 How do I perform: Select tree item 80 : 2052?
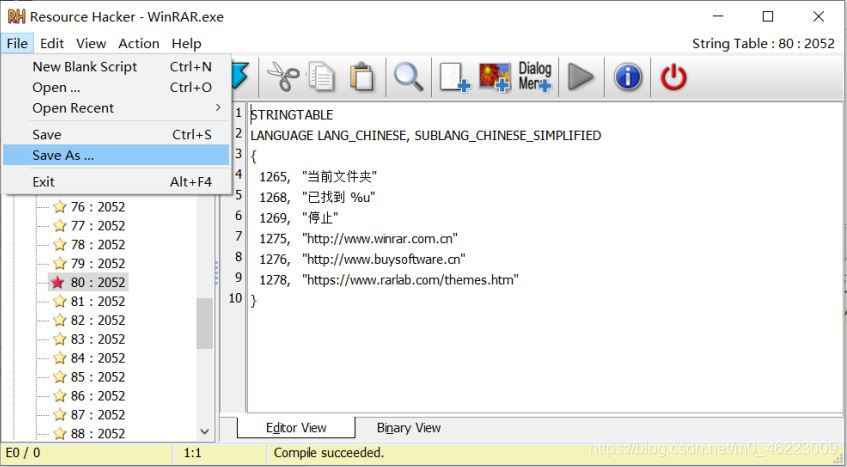98,282
